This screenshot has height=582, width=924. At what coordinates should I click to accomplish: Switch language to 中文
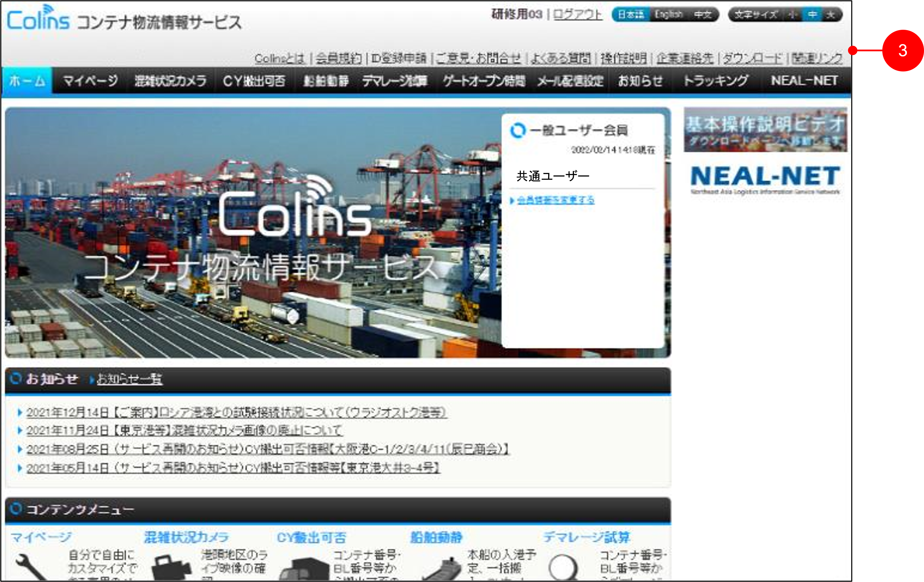(703, 15)
